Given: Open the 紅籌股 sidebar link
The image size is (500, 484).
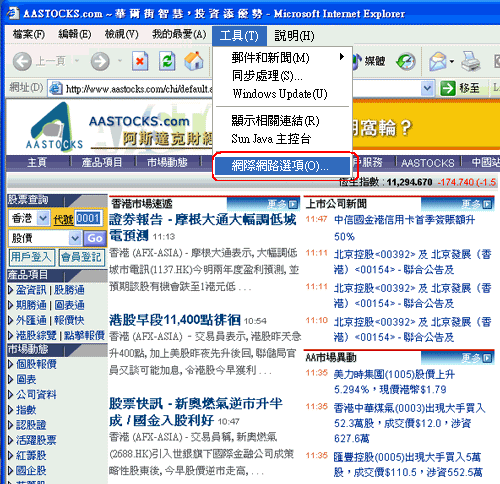Looking at the screenshot, I should click(x=31, y=456).
